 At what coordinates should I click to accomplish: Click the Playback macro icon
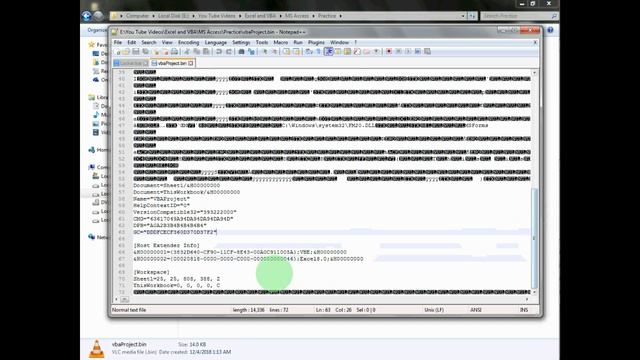click(408, 51)
